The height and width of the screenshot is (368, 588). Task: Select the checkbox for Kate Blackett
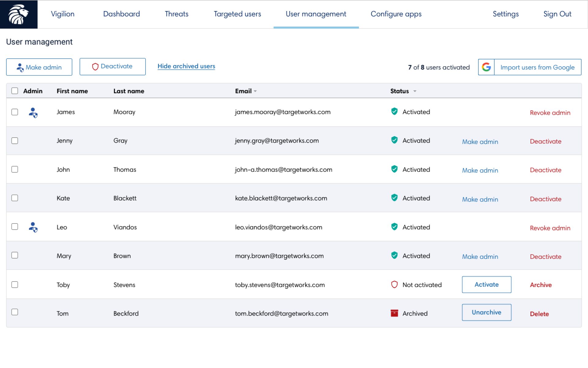point(15,198)
